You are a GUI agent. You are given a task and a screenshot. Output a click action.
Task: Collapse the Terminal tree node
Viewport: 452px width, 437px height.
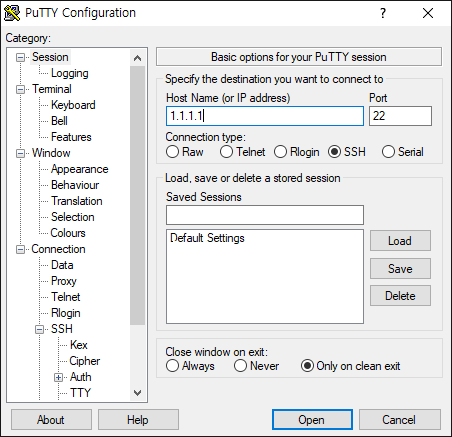coord(21,89)
